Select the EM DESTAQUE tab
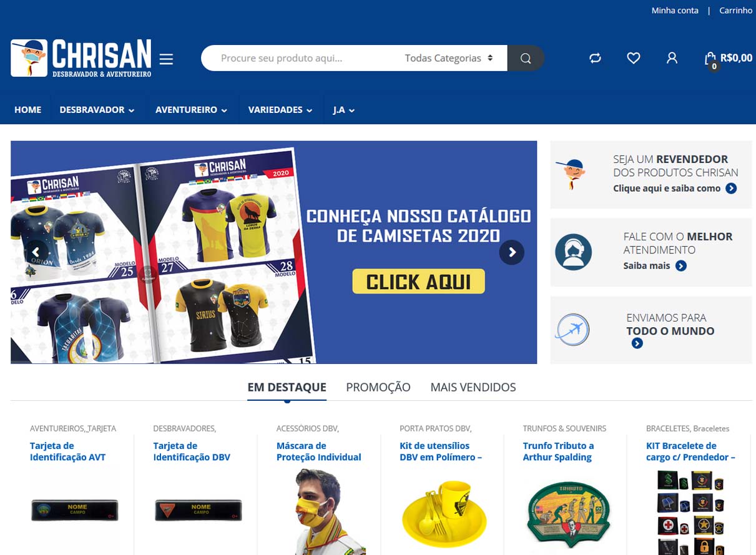Image resolution: width=756 pixels, height=555 pixels. coord(287,387)
